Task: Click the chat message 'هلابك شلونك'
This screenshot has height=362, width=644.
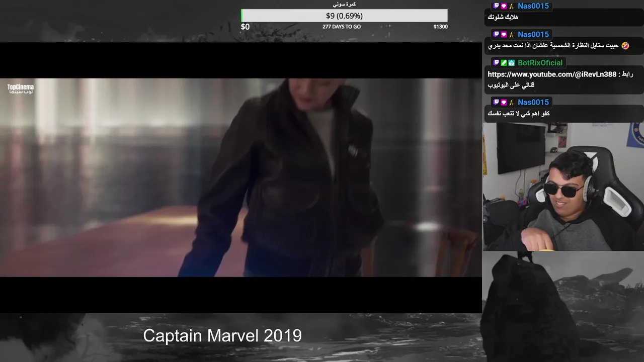Action: [x=503, y=17]
